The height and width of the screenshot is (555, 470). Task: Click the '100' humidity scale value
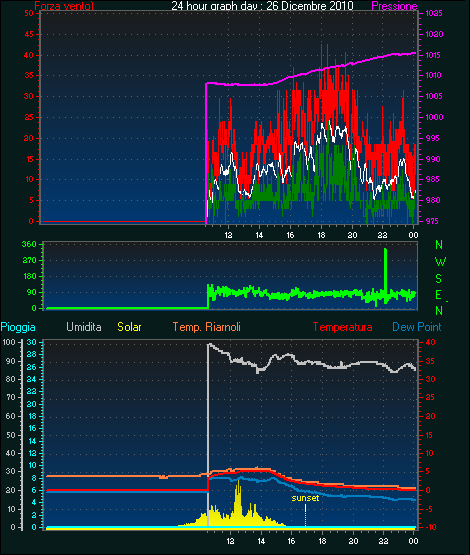(x=9, y=342)
